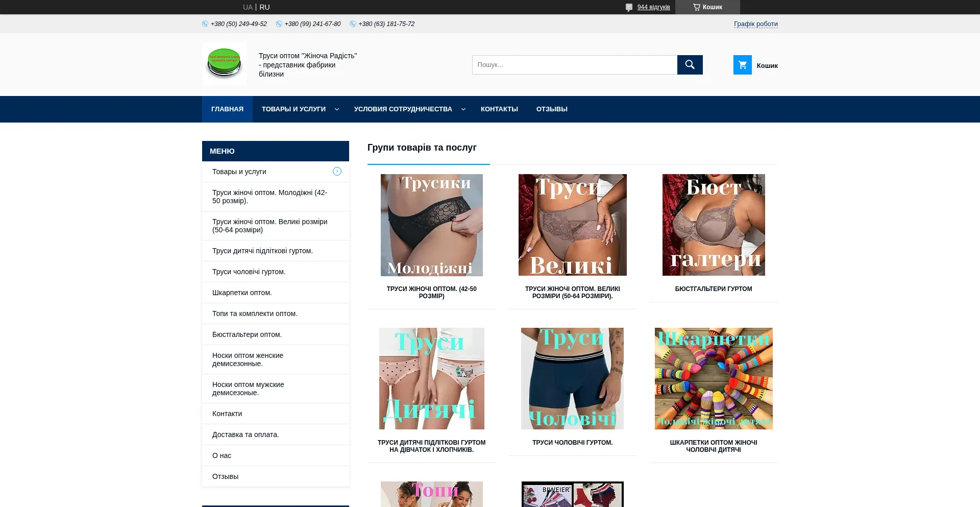Expand sidebar Товары и услуги circle arrow

(x=337, y=172)
